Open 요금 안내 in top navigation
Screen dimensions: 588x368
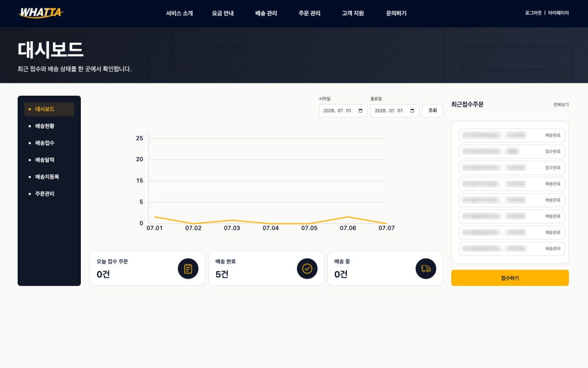click(x=223, y=13)
